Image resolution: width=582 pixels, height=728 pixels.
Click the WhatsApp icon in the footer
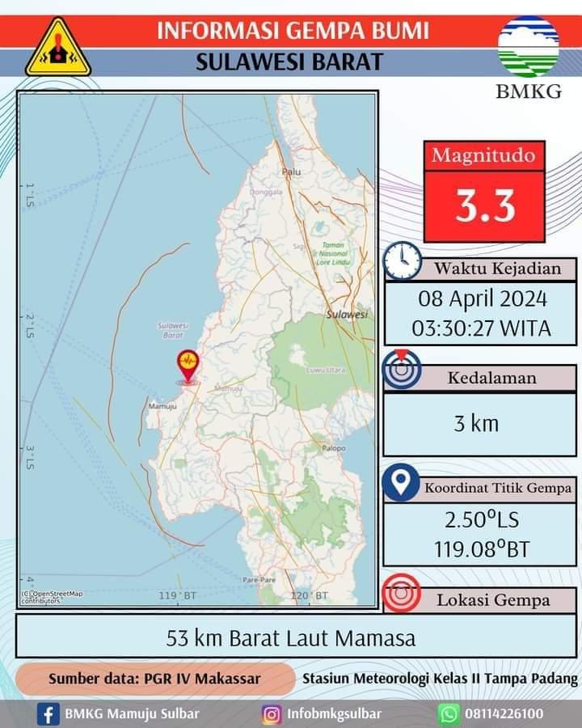point(449,714)
